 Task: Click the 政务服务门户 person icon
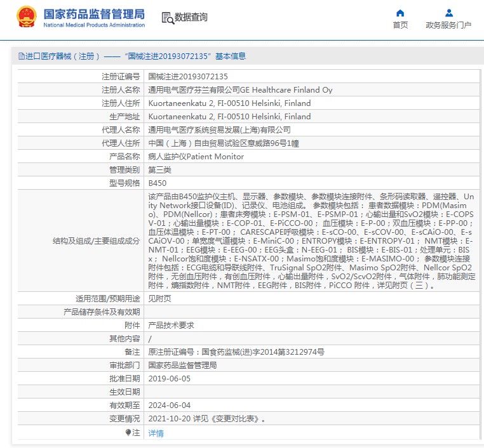pyautogui.click(x=449, y=13)
